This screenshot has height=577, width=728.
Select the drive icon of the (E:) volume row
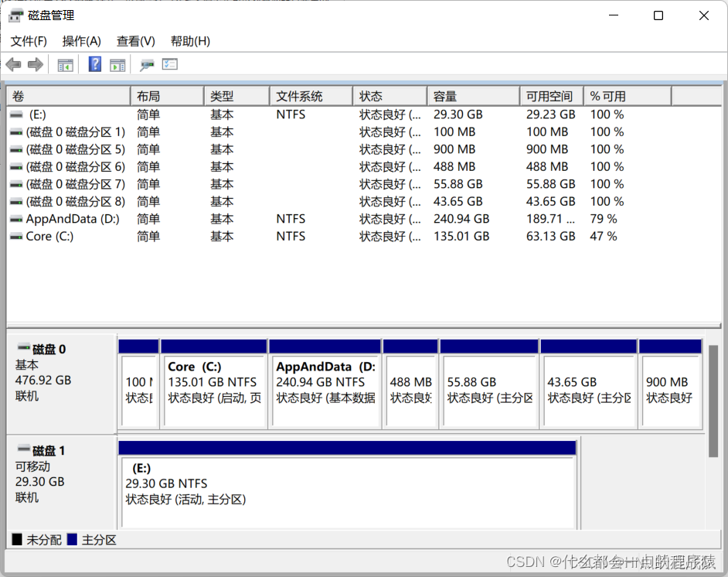16,114
